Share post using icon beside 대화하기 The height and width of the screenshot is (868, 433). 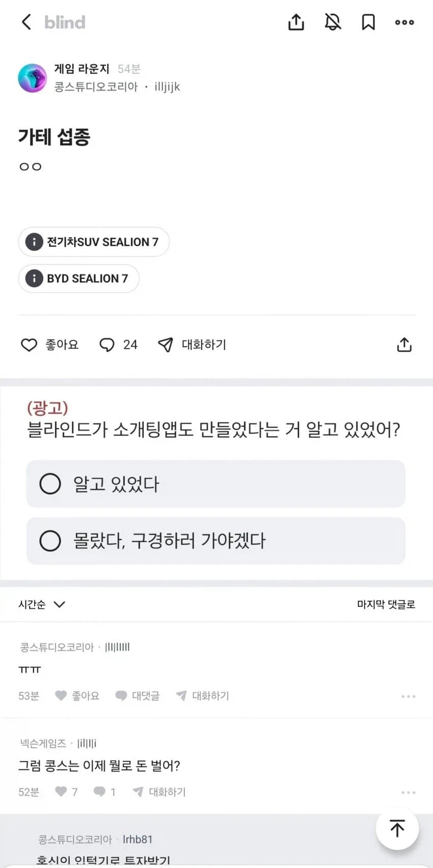pyautogui.click(x=404, y=345)
